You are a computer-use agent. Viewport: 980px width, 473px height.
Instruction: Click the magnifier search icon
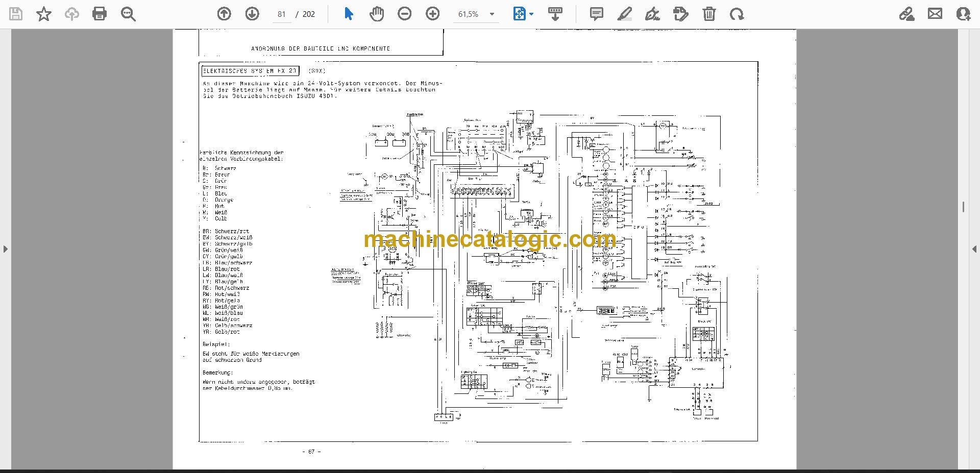[128, 14]
